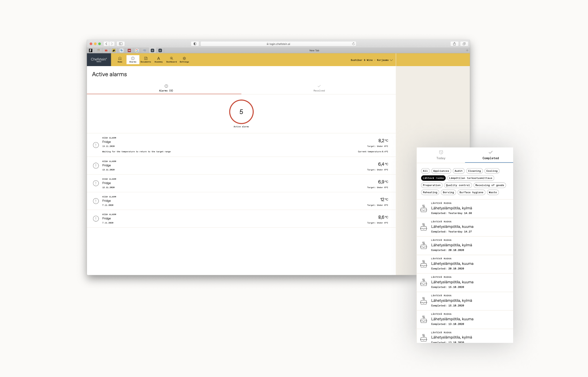Go back in Safari browser

(x=106, y=44)
